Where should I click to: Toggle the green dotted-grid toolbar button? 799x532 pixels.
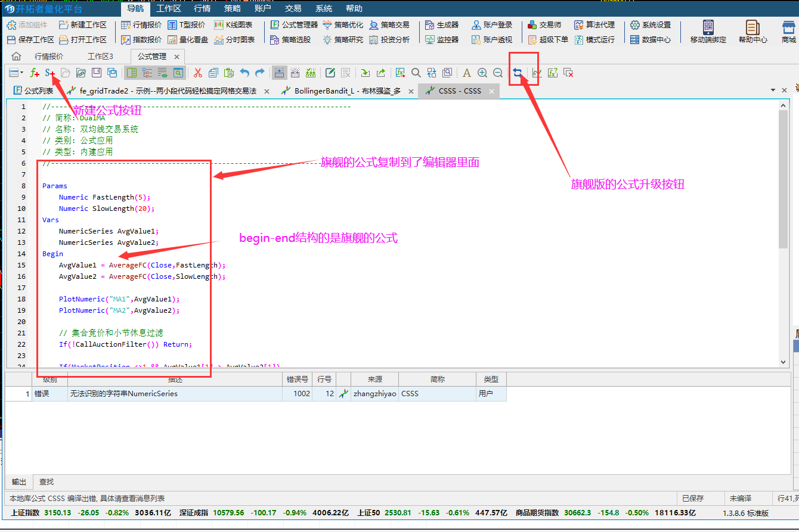[x=311, y=73]
